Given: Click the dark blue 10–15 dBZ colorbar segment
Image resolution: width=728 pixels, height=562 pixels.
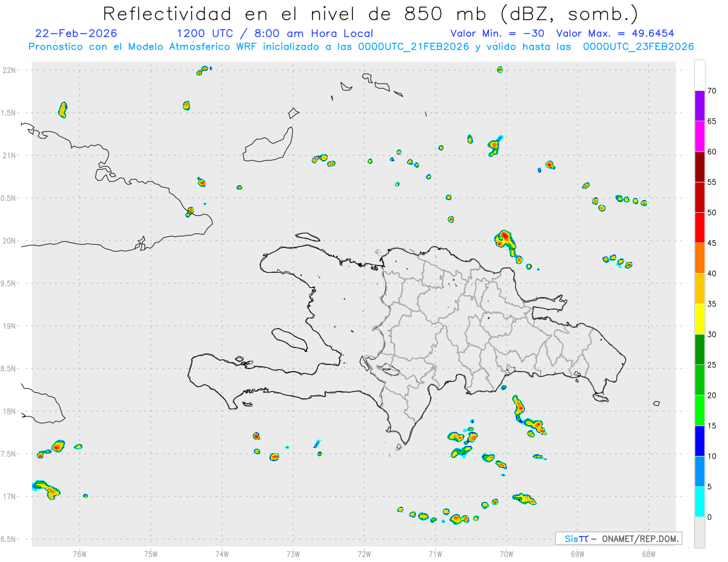Looking at the screenshot, I should (x=699, y=441).
